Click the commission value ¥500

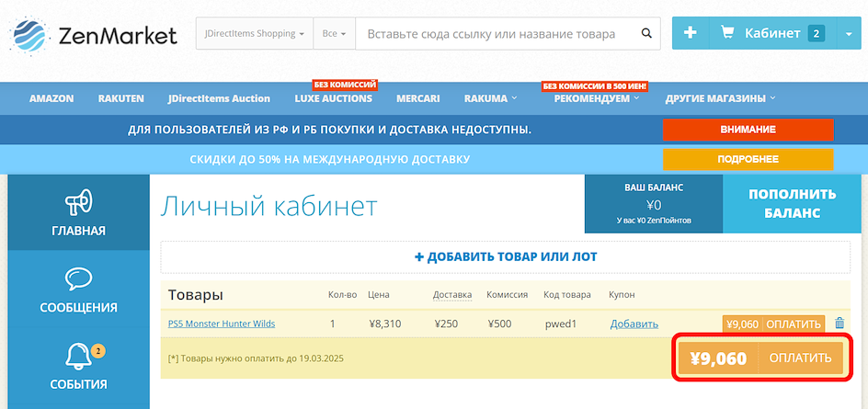click(x=499, y=324)
